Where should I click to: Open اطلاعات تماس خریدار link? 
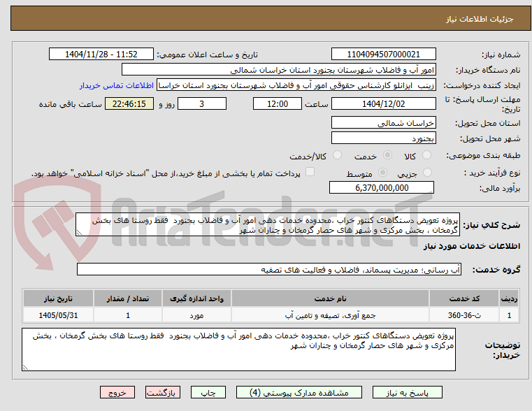tap(117, 85)
